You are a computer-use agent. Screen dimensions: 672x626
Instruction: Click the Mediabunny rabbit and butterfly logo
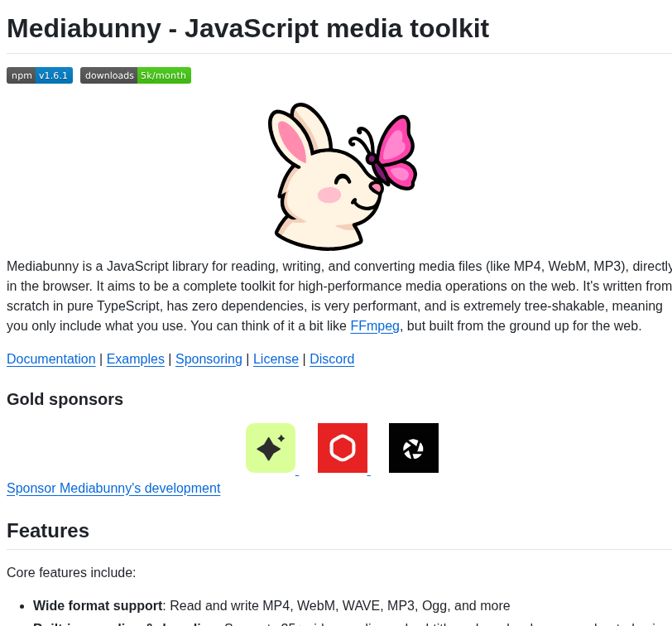click(343, 176)
